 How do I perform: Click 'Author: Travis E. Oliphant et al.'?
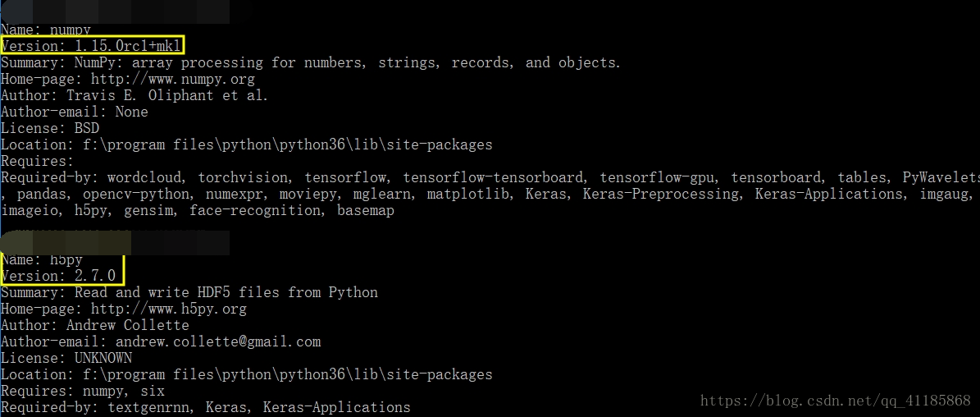[x=134, y=96]
